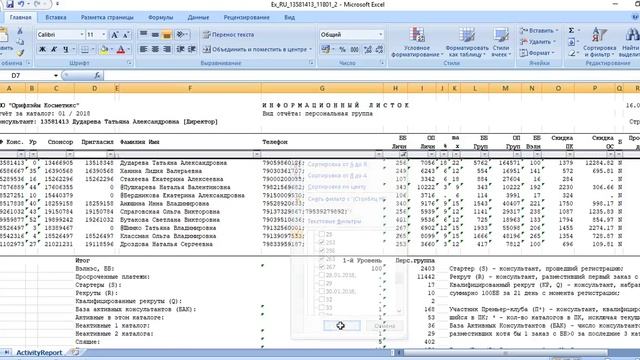640x360 pixels.
Task: Tick the 33 checkbox in filter list
Action: coord(322,308)
